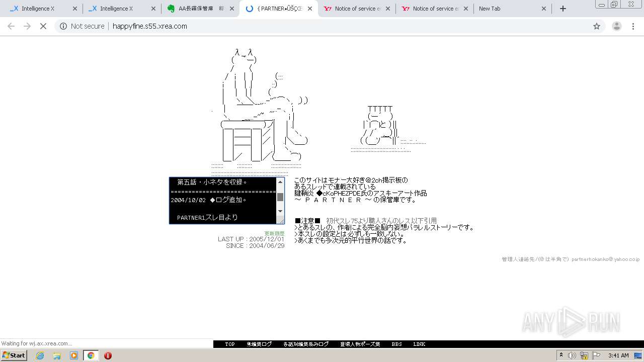Click the Chrome taskbar icon
The height and width of the screenshot is (362, 644).
click(x=91, y=355)
